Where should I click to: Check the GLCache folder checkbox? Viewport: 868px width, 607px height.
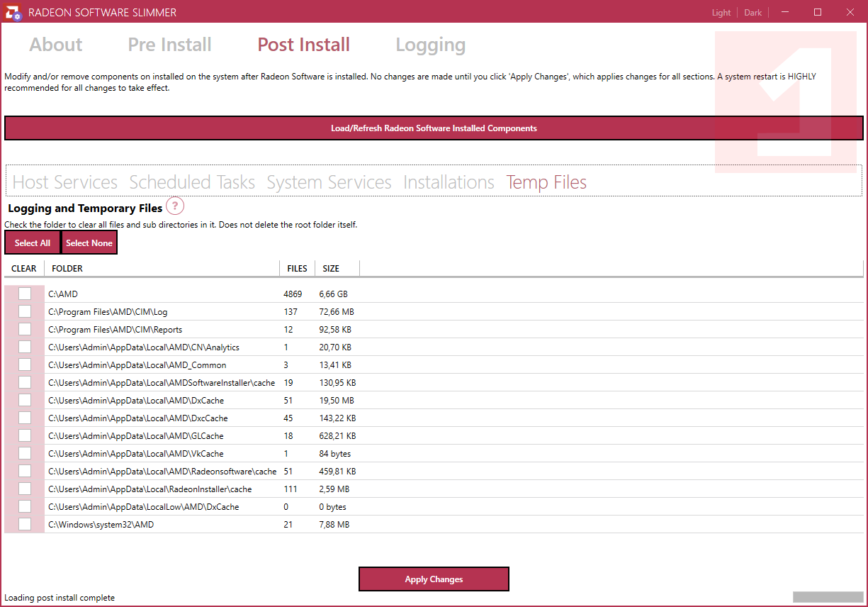pos(25,435)
